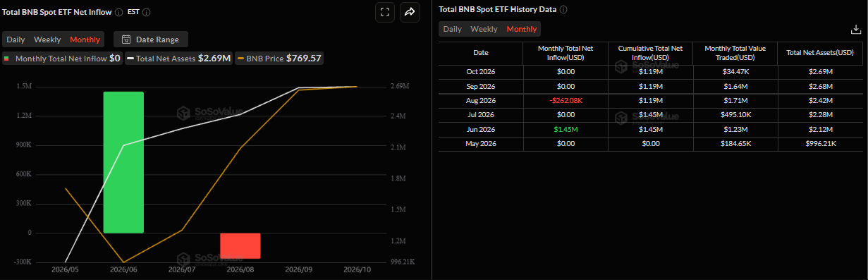Click Cumulative Total Net Inflow(USD) header
Image resolution: width=868 pixels, height=280 pixels.
(x=650, y=53)
